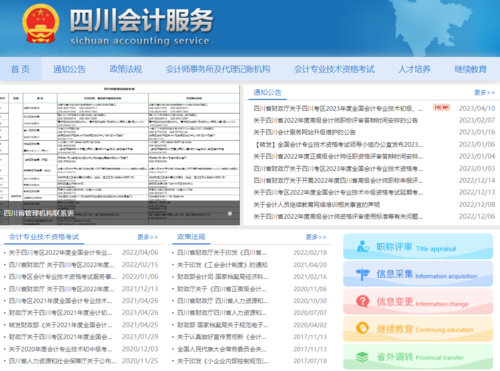Open the 【转发】全国会计专业技术资格考试 notice
Screen dimensions: 500x371
(x=338, y=144)
